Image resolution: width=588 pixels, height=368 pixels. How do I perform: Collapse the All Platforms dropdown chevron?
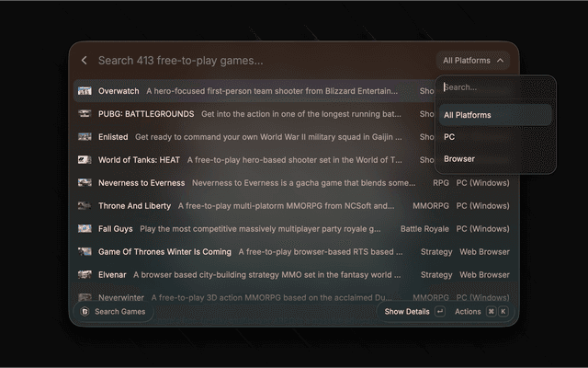(x=500, y=61)
